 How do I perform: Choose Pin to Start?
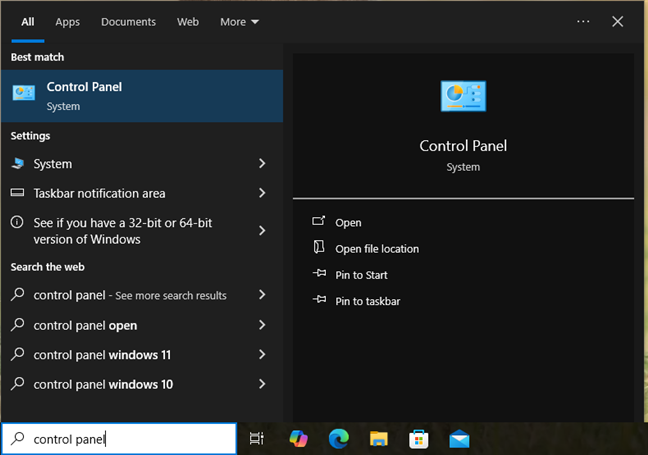point(361,275)
